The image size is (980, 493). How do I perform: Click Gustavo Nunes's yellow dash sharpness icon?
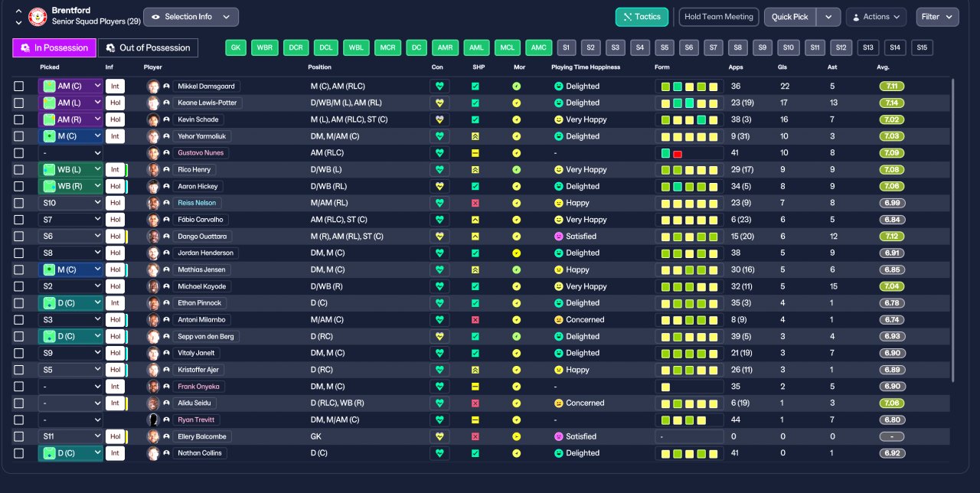click(475, 153)
